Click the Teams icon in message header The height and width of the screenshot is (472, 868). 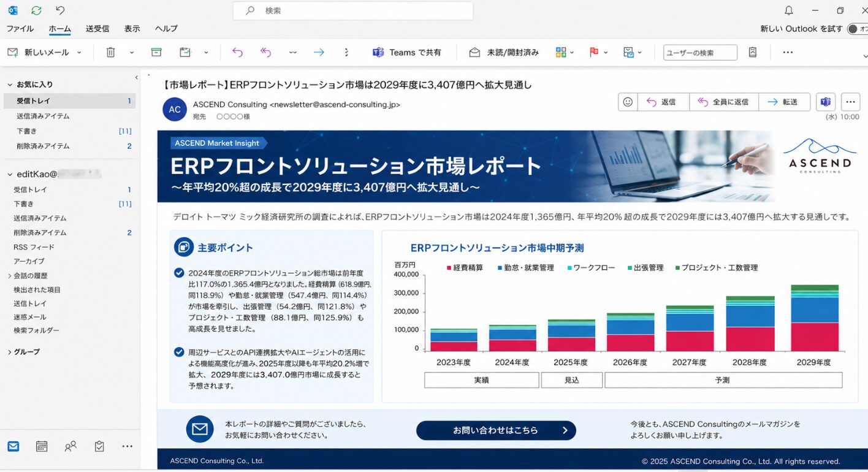pos(826,102)
